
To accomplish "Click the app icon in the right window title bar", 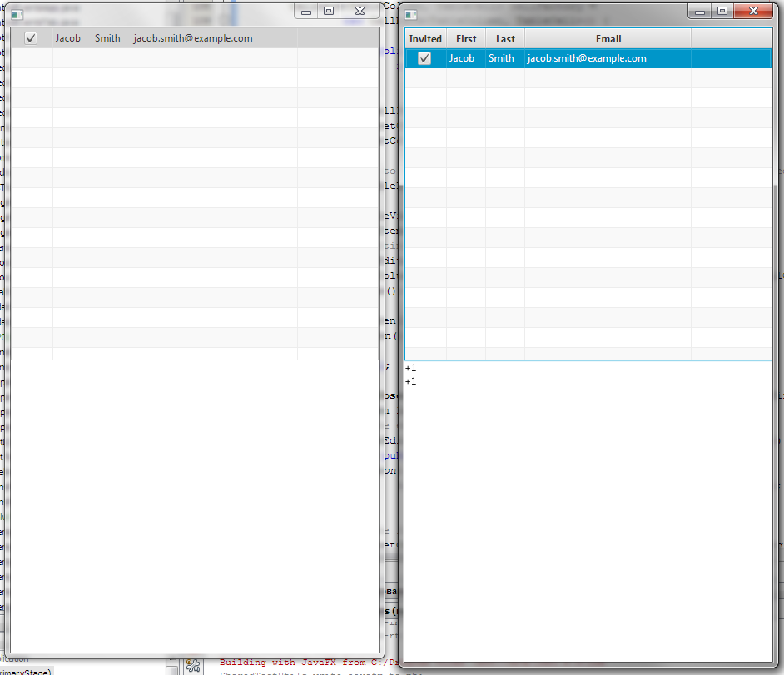I will 410,14.
